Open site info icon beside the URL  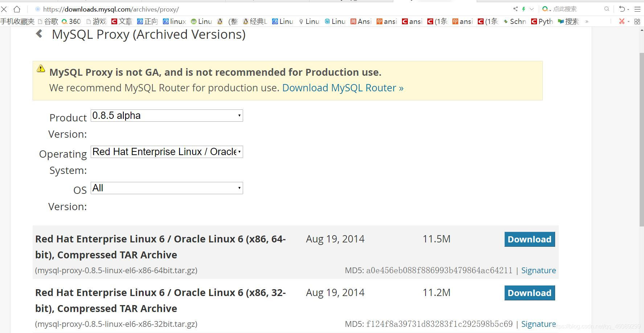point(37,9)
